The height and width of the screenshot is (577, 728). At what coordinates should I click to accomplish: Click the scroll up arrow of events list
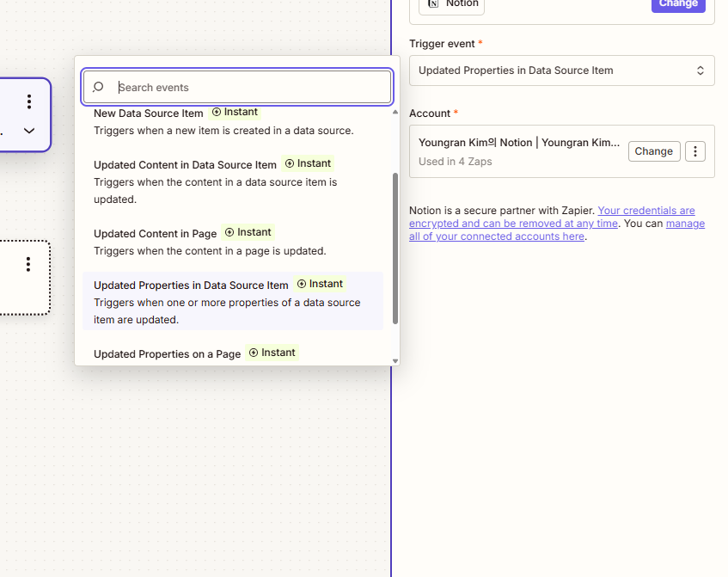(x=395, y=112)
